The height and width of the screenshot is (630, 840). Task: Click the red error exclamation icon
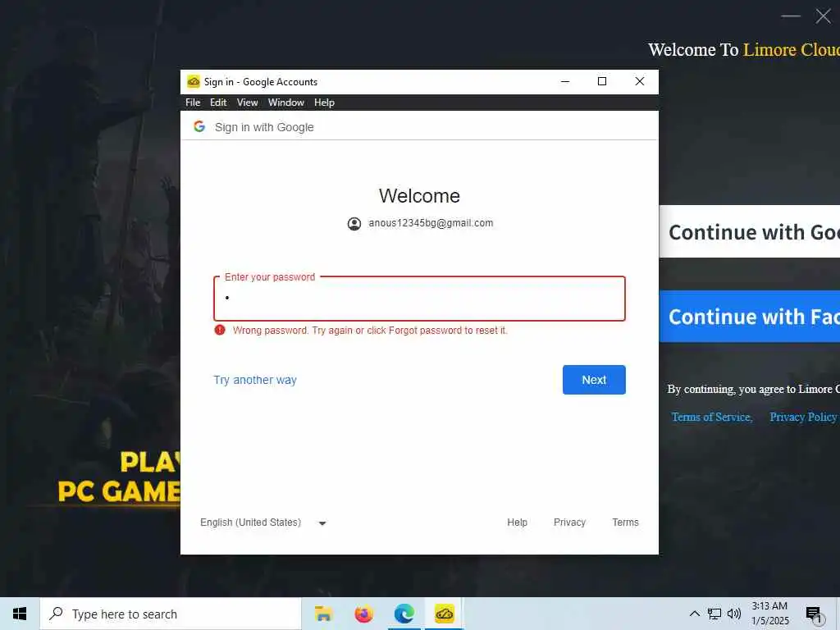click(220, 330)
